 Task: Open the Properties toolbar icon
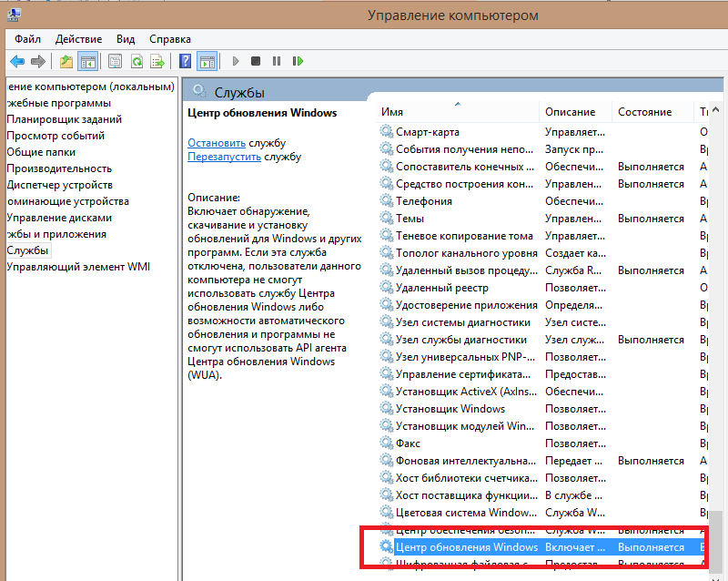[x=116, y=61]
